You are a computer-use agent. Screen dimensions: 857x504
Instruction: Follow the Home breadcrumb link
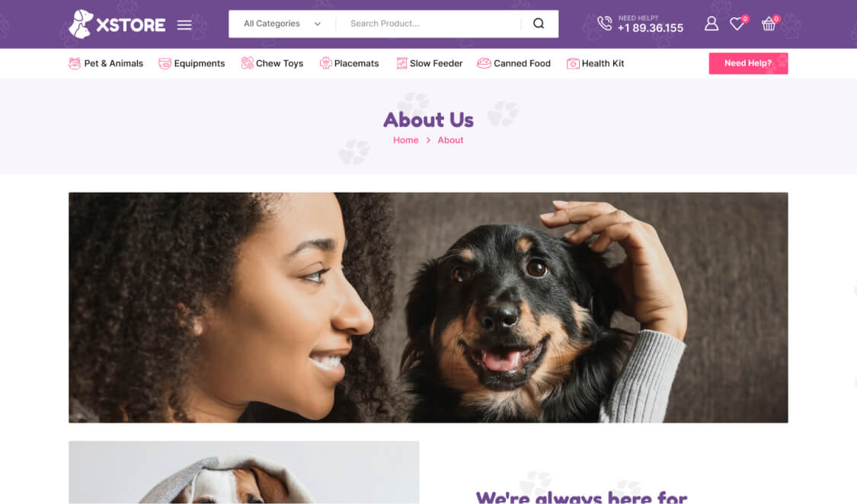coord(405,140)
